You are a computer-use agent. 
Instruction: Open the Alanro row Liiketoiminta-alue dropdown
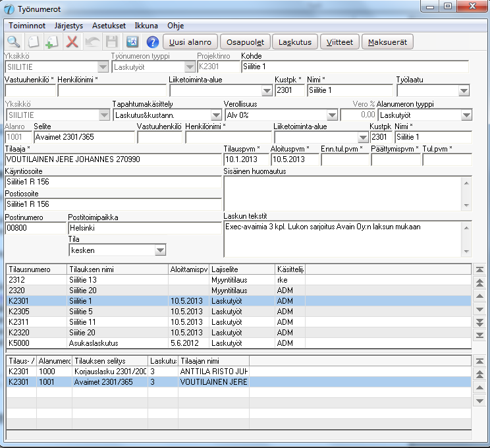[362, 137]
